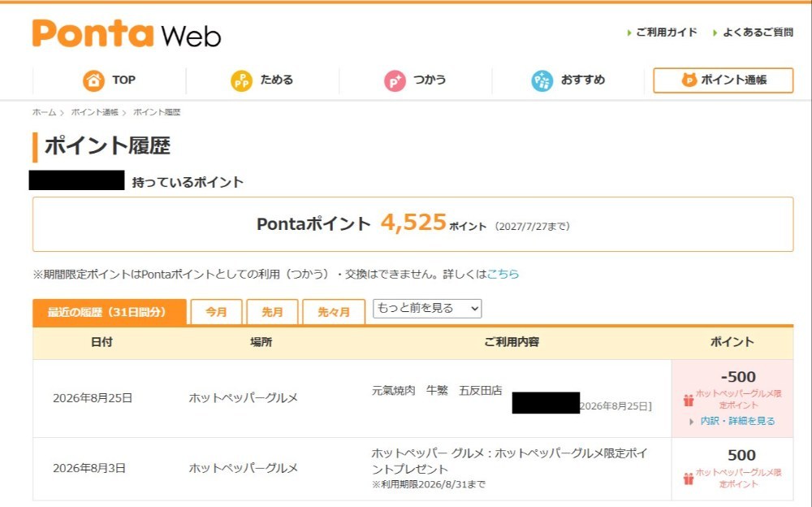Screen dimensions: 812x507
Task: Click the Ponta Web logo
Action: coord(127,34)
